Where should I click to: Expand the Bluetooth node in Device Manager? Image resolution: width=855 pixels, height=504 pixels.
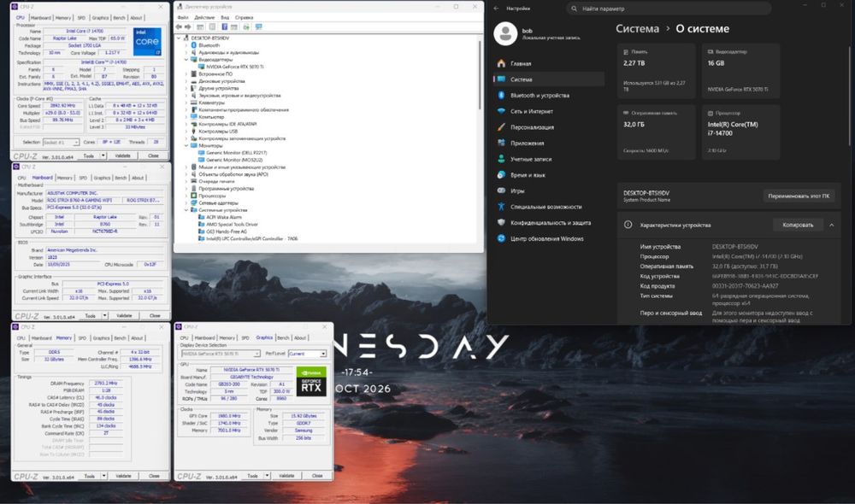click(x=186, y=45)
